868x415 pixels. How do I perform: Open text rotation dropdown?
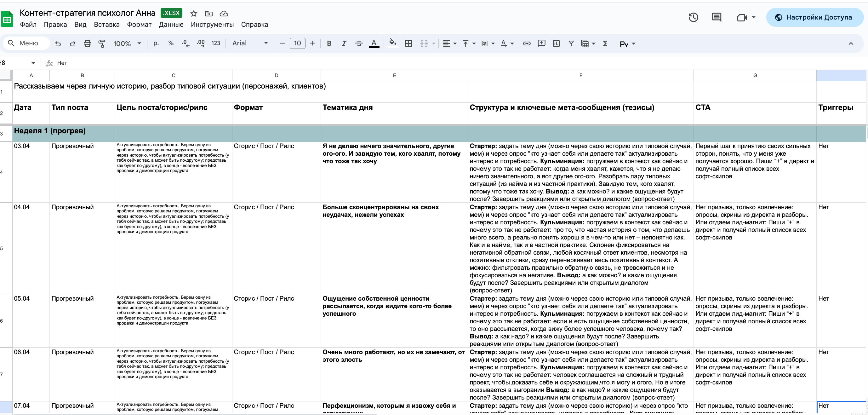pyautogui.click(x=507, y=43)
